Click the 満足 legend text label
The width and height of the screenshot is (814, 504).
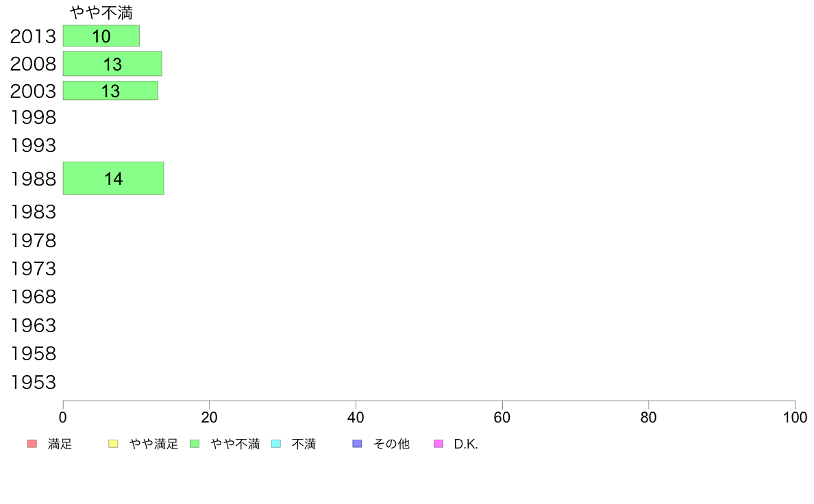point(60,444)
